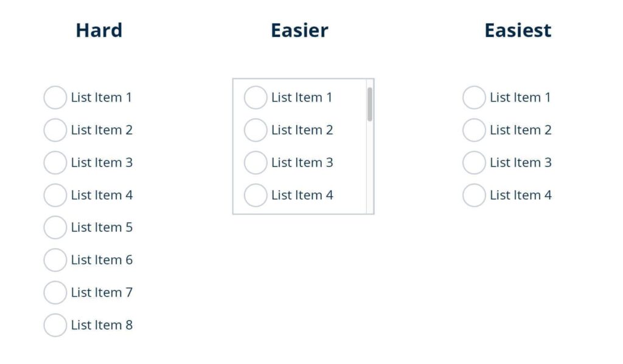Pick List Item 4 in Hard list

[55, 195]
